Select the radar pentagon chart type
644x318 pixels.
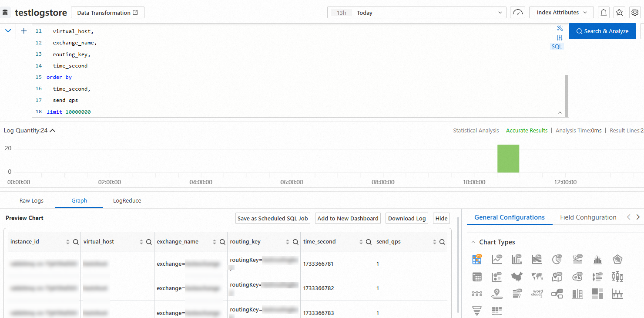(x=617, y=260)
